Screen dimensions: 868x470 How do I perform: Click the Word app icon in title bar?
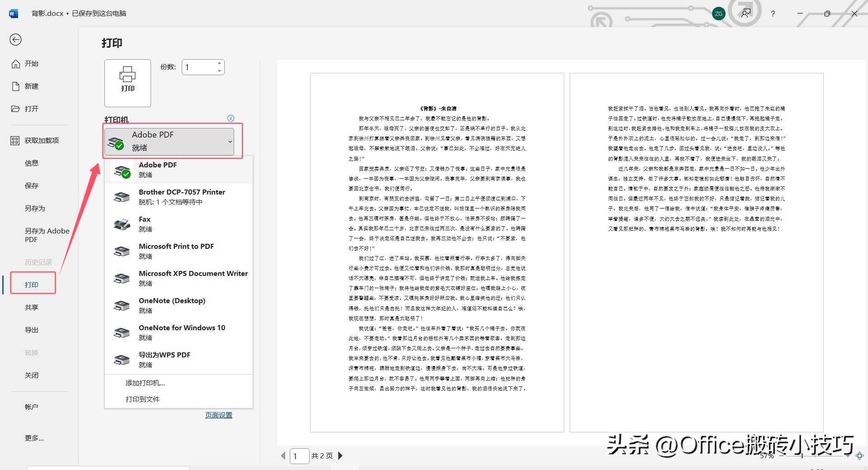14,14
